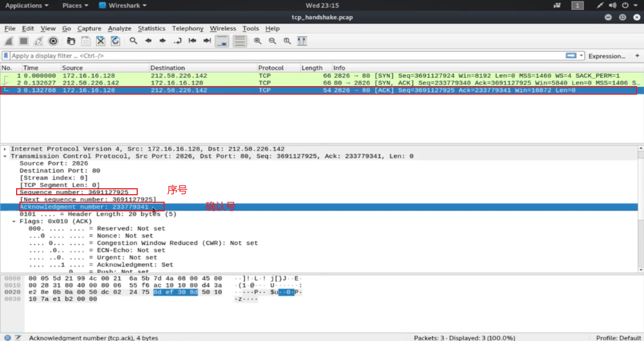This screenshot has width=644, height=341.
Task: Expand Internet Protocol Version 4 tree row
Action: [5, 149]
